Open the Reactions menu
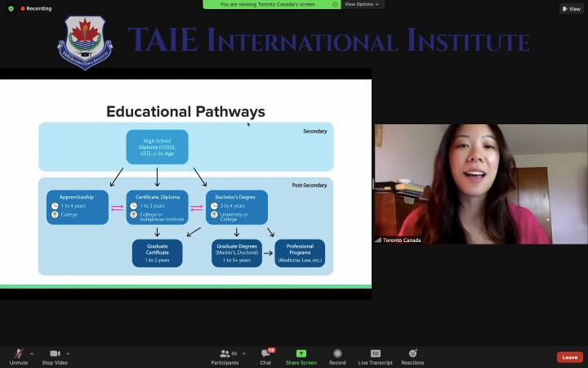This screenshot has width=588, height=368. (x=412, y=355)
